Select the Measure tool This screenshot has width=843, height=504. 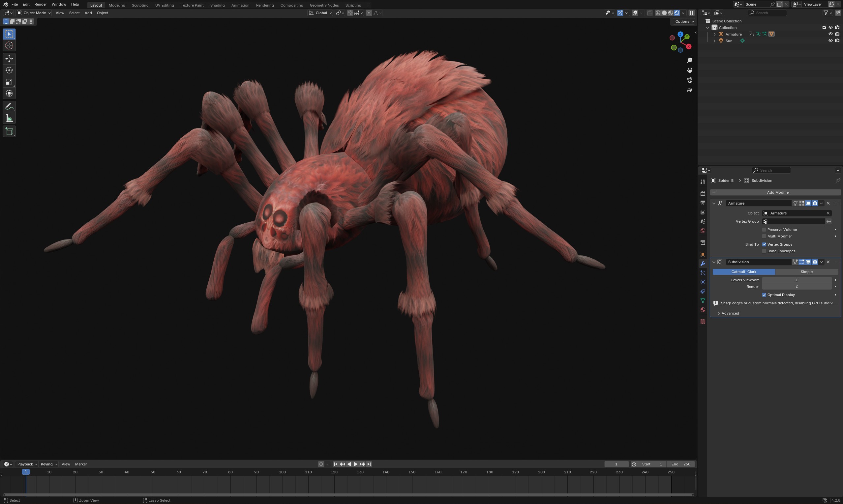[x=9, y=118]
